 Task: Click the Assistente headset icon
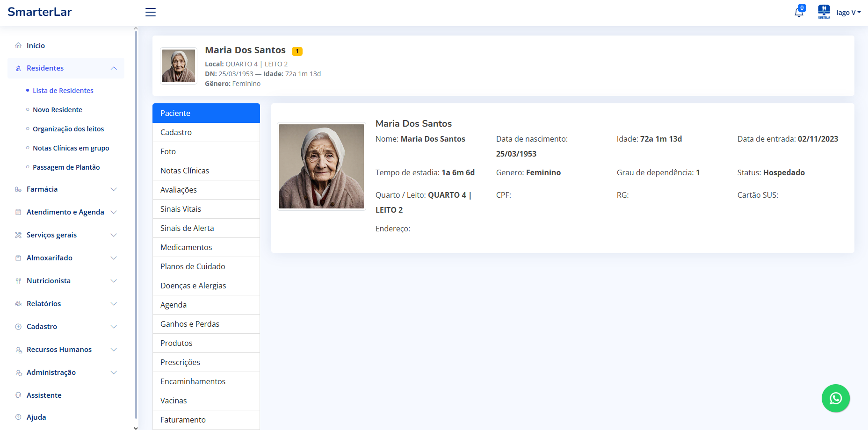coord(18,395)
